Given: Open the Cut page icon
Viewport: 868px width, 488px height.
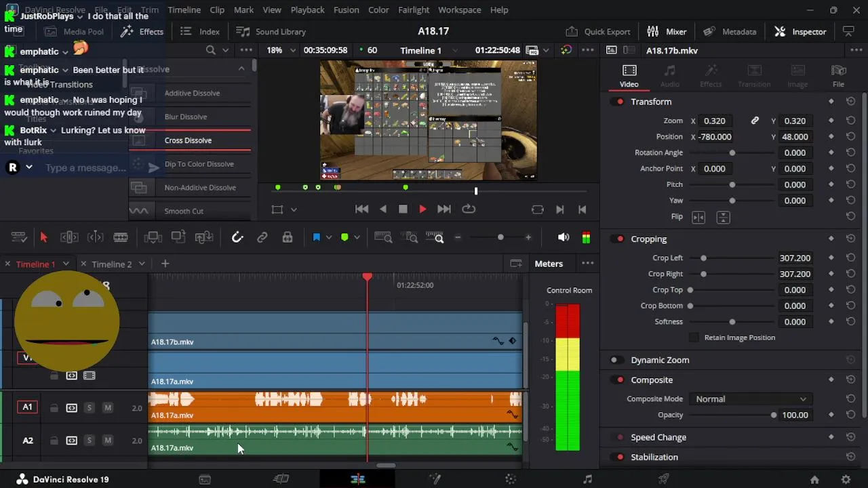Looking at the screenshot, I should click(x=281, y=479).
